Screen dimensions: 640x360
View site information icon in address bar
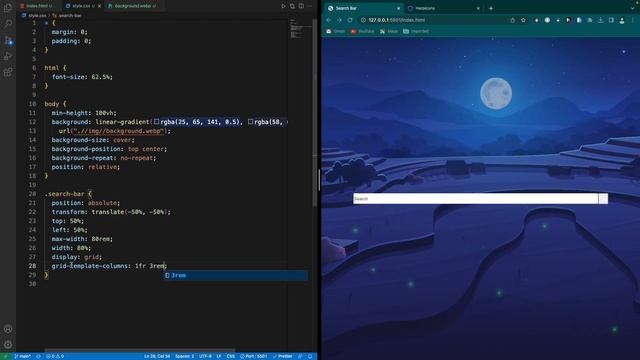click(363, 20)
